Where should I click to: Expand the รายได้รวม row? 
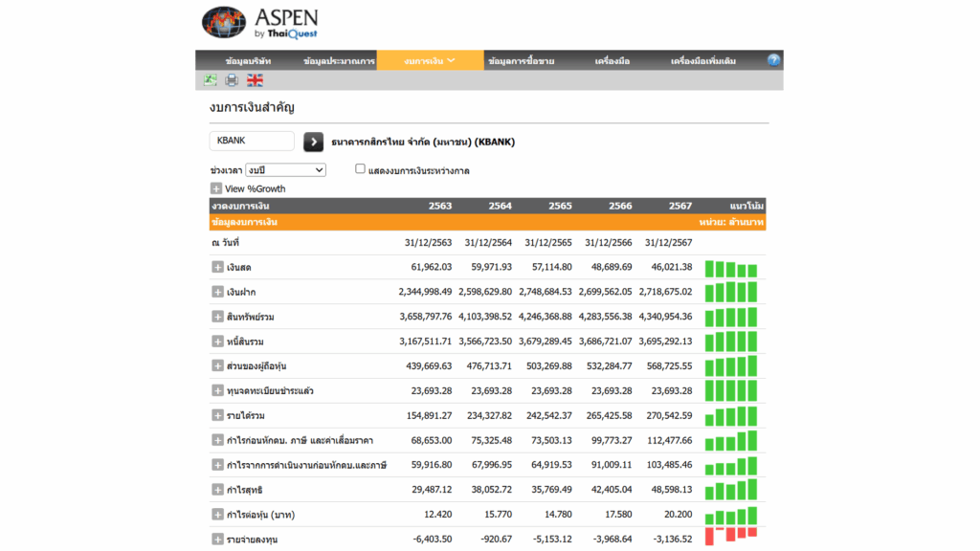pos(217,415)
